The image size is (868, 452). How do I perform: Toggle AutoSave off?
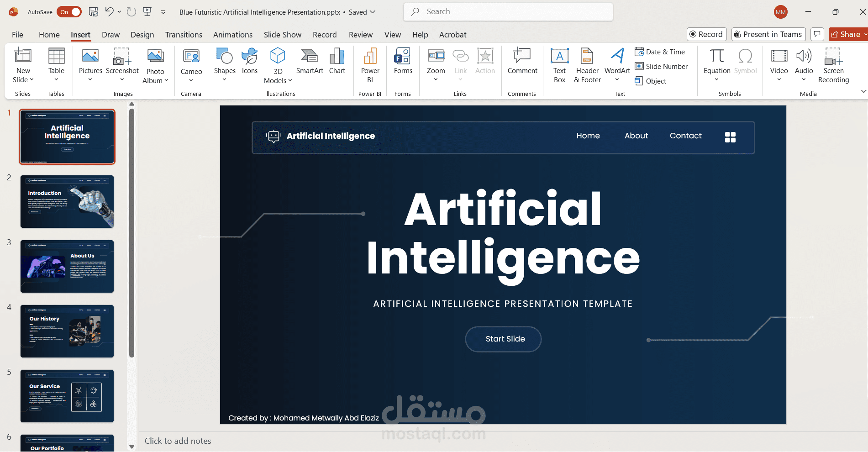click(69, 12)
